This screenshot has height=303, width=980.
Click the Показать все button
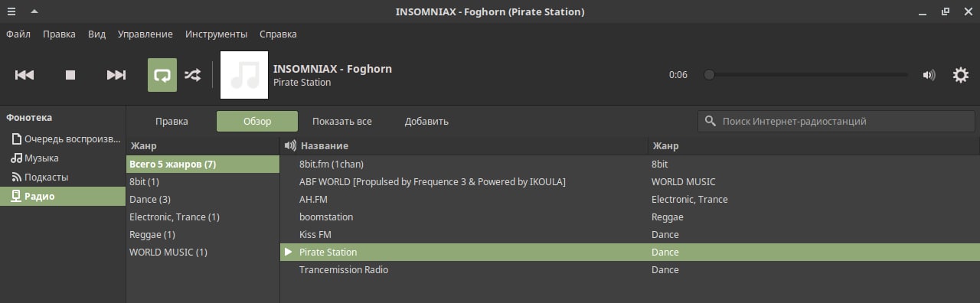342,121
